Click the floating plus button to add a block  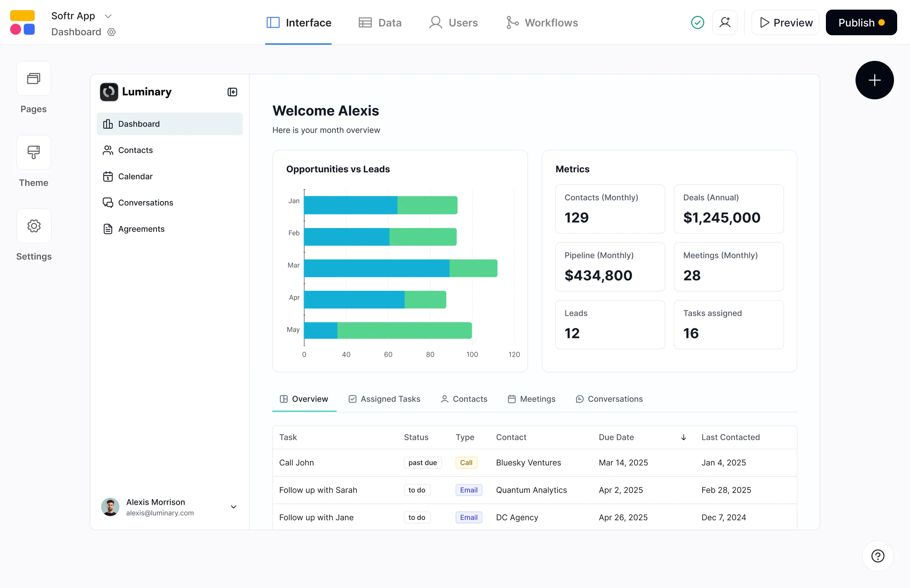click(874, 80)
